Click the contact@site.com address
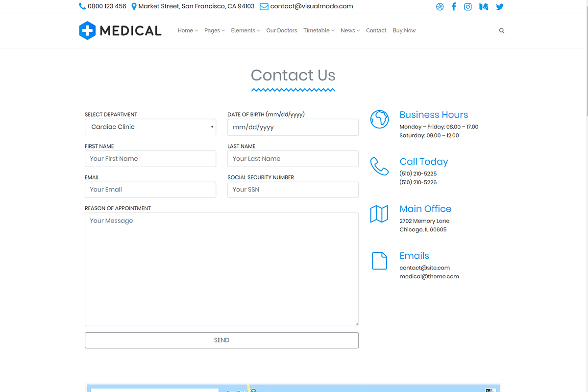Screen dimensions: 588x392 coord(424,268)
